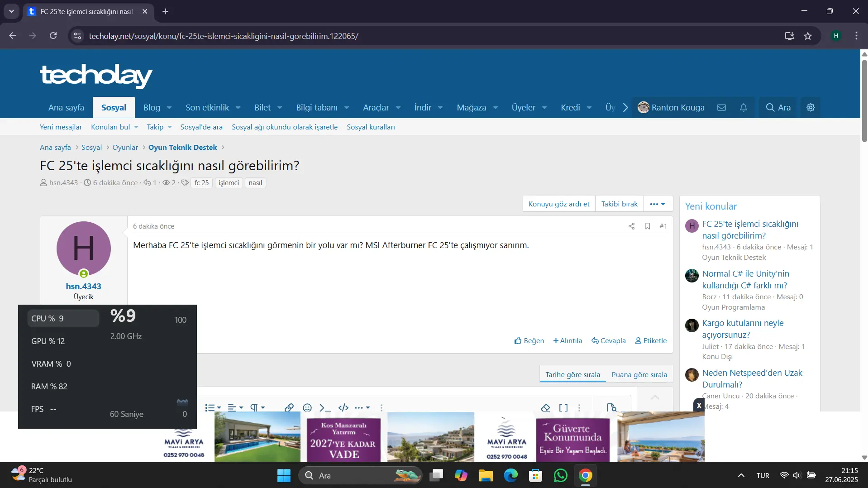
Task: Expand the Blog dropdown arrow
Action: 169,108
